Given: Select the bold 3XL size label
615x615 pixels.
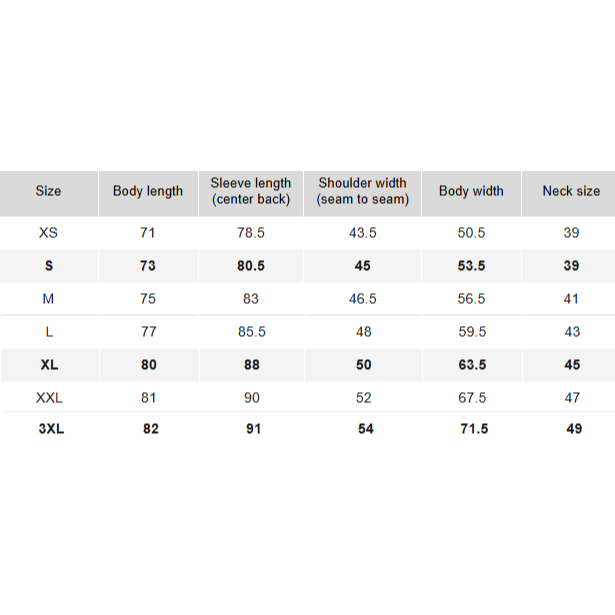Looking at the screenshot, I should click(49, 429).
